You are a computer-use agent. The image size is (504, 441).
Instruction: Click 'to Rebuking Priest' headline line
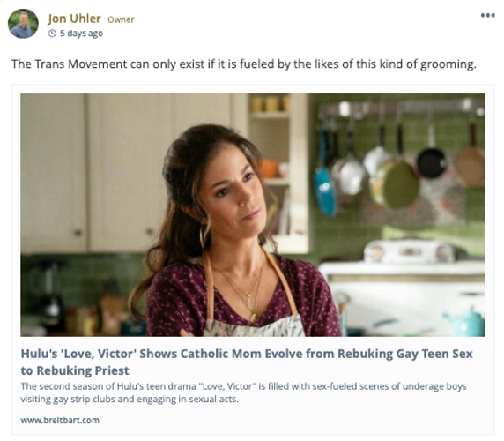coord(75,370)
